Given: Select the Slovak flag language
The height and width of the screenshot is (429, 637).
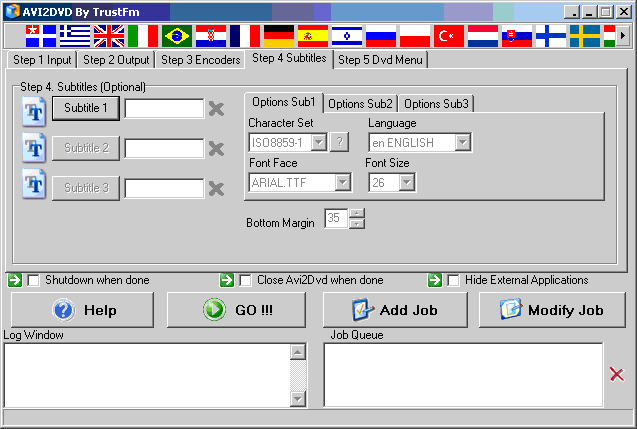Looking at the screenshot, I should [517, 36].
